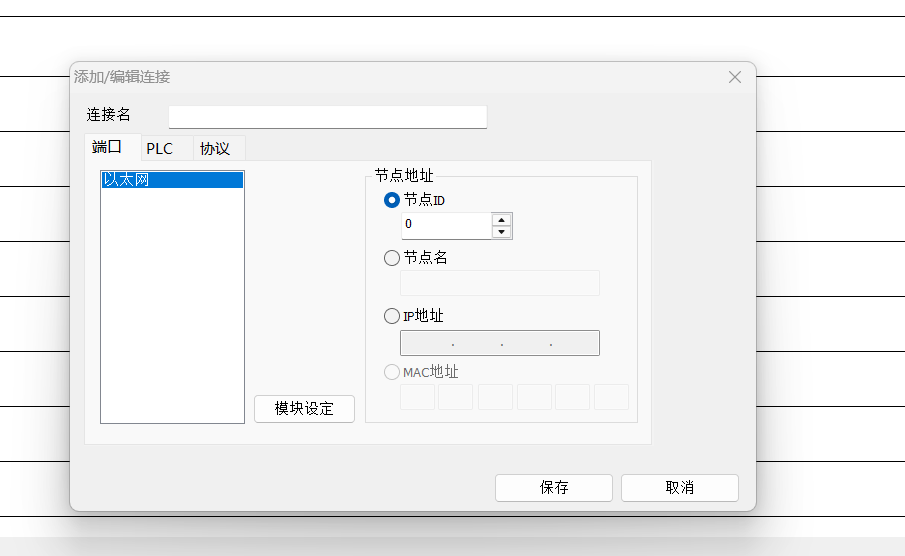Switch to the 端口 tab
Screen dimensions: 905x556
[x=107, y=148]
